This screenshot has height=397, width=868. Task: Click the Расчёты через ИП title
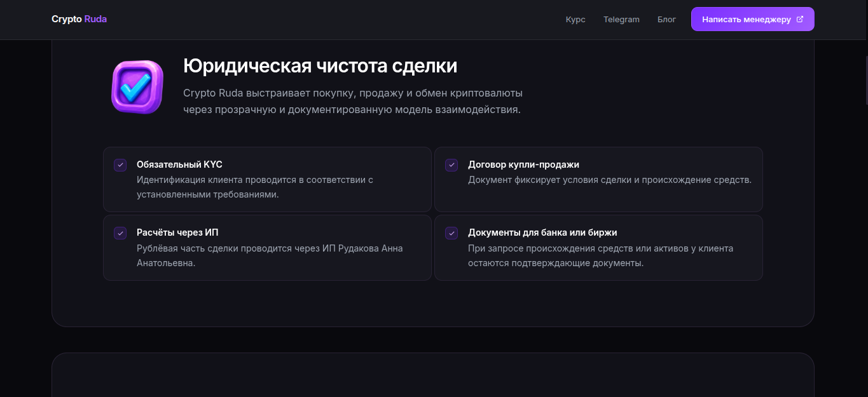(177, 232)
